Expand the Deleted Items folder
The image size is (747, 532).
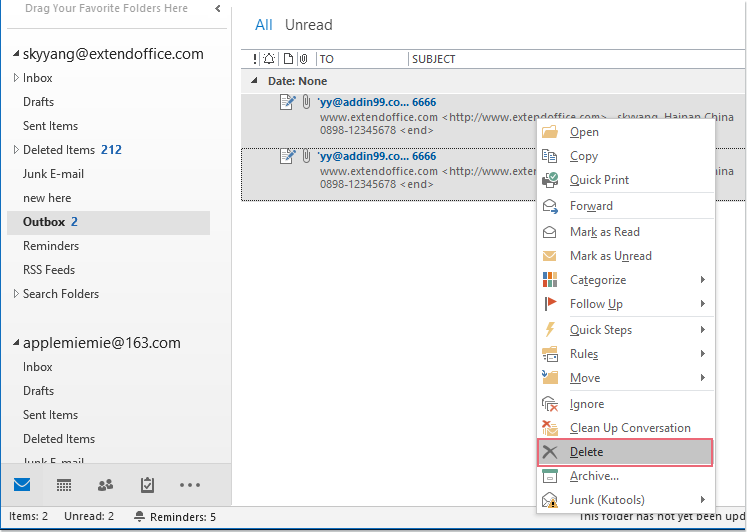15,150
